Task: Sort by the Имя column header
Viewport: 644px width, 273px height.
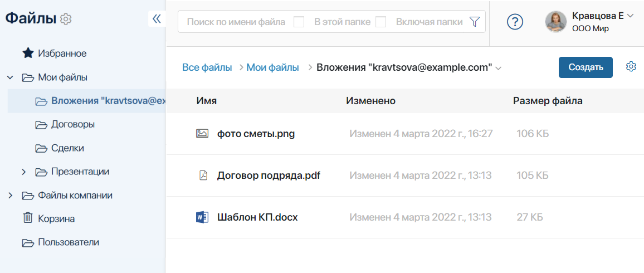Action: click(x=207, y=101)
